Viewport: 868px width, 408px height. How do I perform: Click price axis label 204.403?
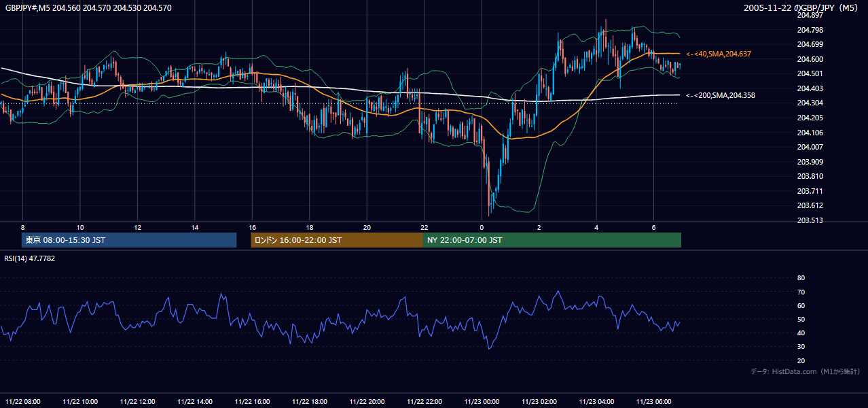click(x=810, y=88)
